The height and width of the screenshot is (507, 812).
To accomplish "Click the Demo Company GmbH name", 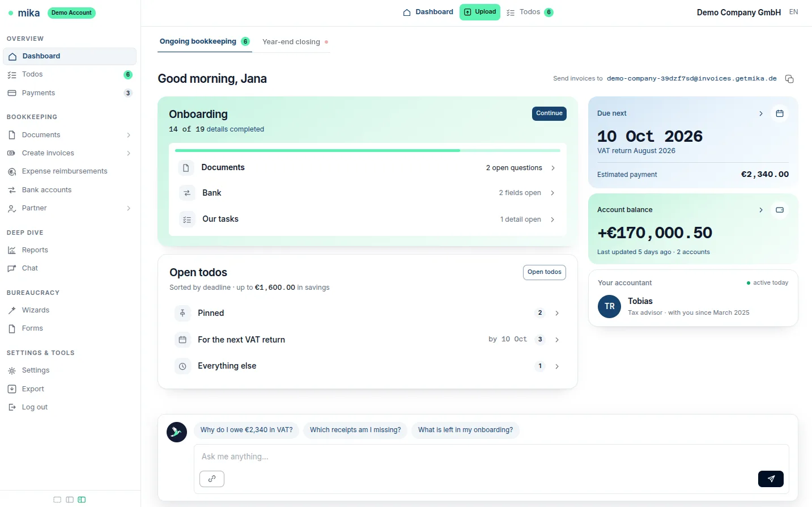I will 739,12.
